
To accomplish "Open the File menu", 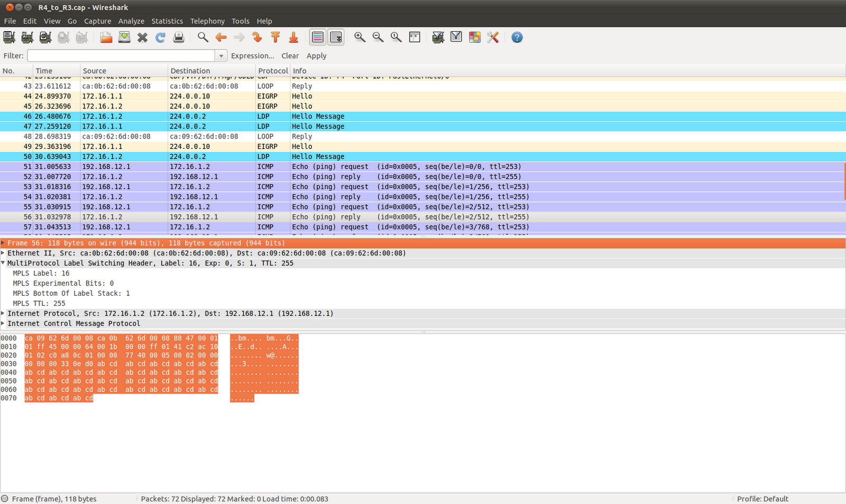I will 10,21.
